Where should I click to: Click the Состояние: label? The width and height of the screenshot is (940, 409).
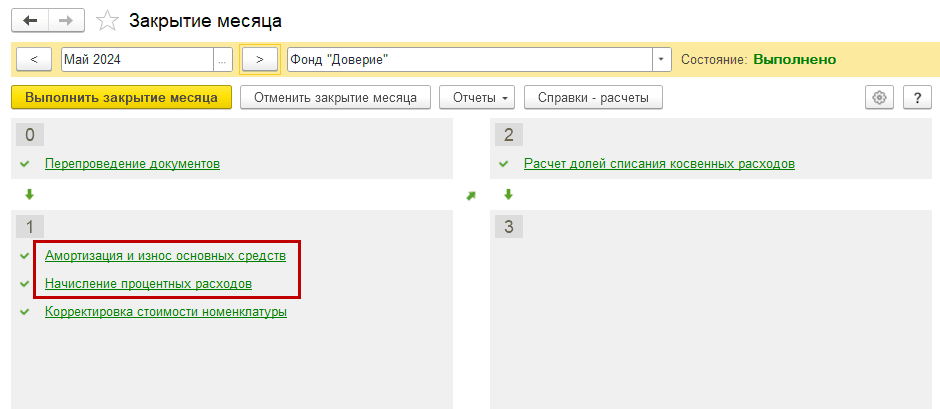(x=714, y=59)
